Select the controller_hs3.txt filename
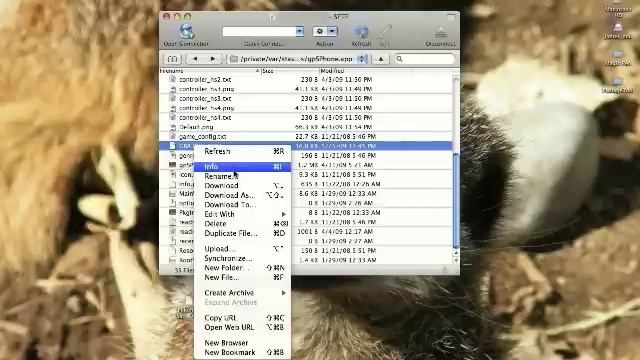 pos(205,98)
